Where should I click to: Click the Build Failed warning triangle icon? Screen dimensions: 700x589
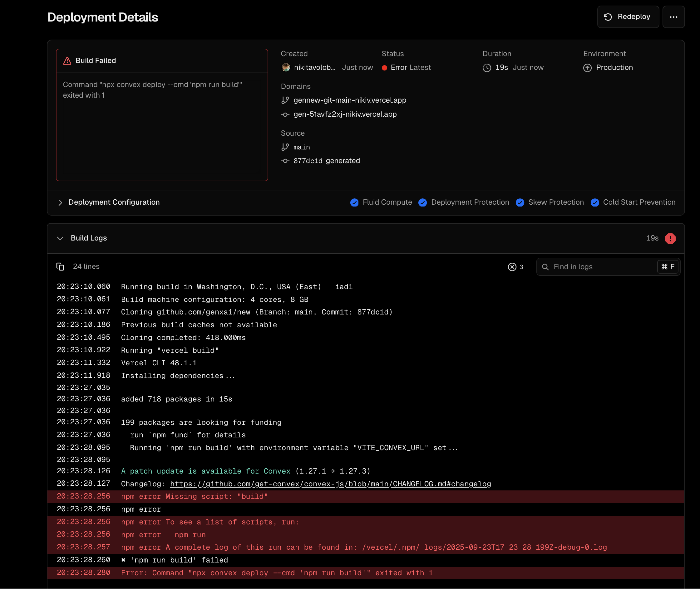67,61
